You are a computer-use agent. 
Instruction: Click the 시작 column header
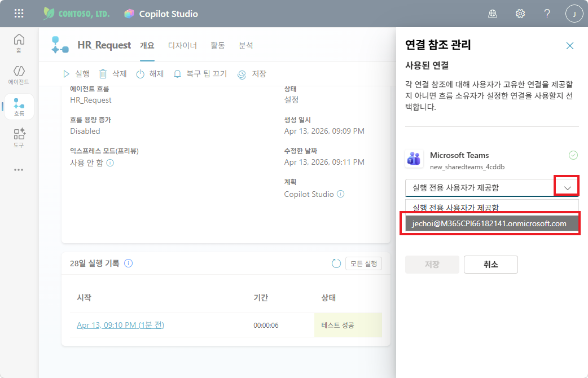tap(84, 297)
